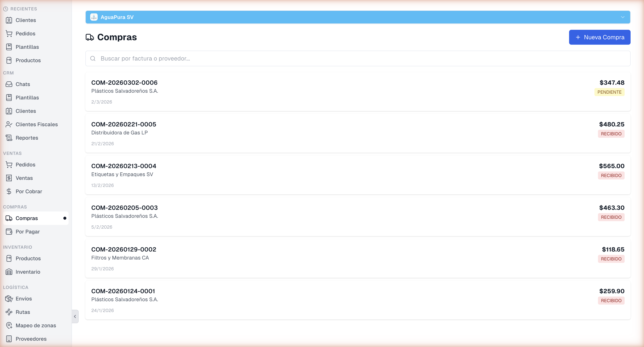Click the active Compras indicator dot
Image resolution: width=644 pixels, height=347 pixels.
[x=65, y=218]
